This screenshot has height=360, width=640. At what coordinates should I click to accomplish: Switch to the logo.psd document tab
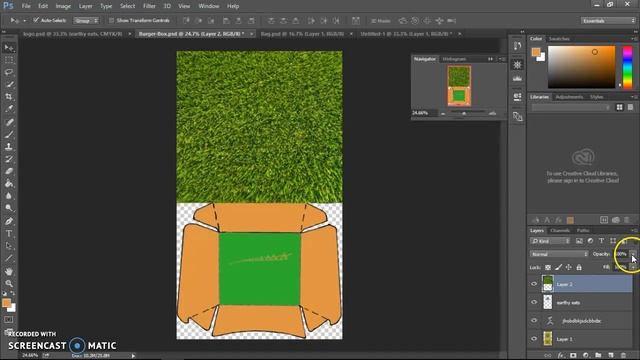pos(73,34)
